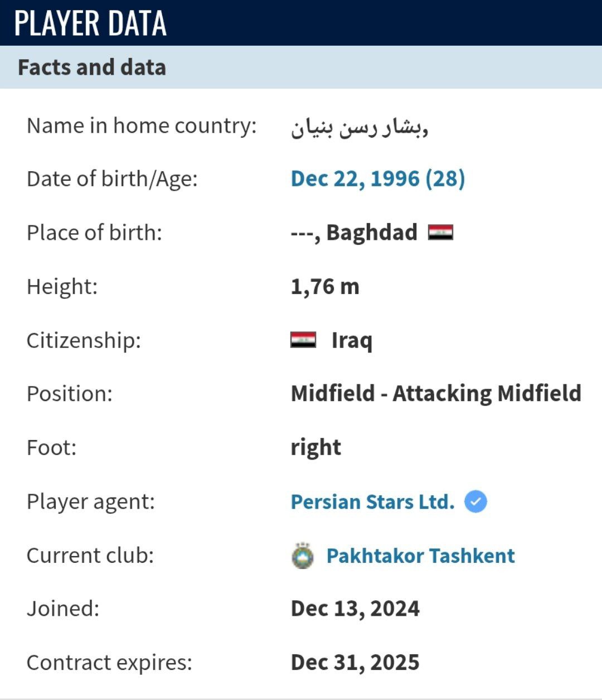Click the Iraq flag in Citizenship row
Screen dimensions: 602x700
point(303,340)
